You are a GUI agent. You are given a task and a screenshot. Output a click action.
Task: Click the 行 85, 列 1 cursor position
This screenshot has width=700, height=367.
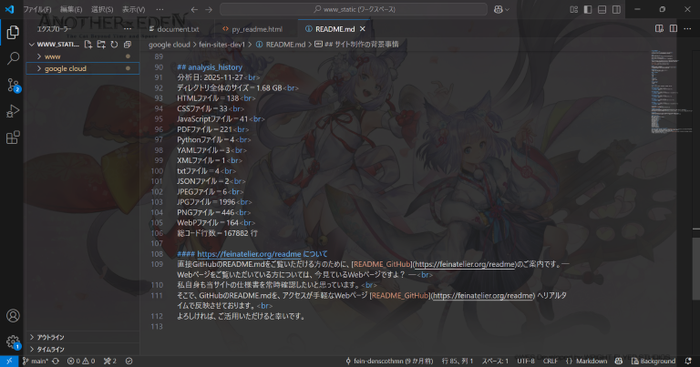point(457,361)
